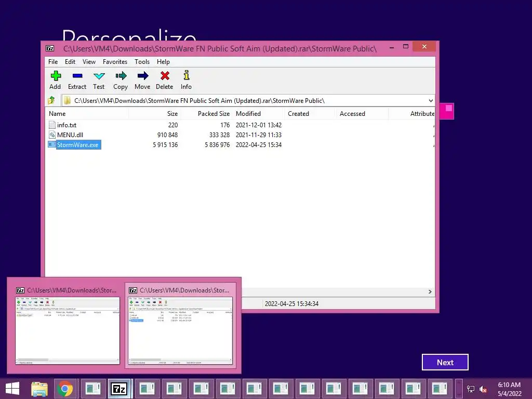Click the muted volume tray icon

click(x=483, y=389)
